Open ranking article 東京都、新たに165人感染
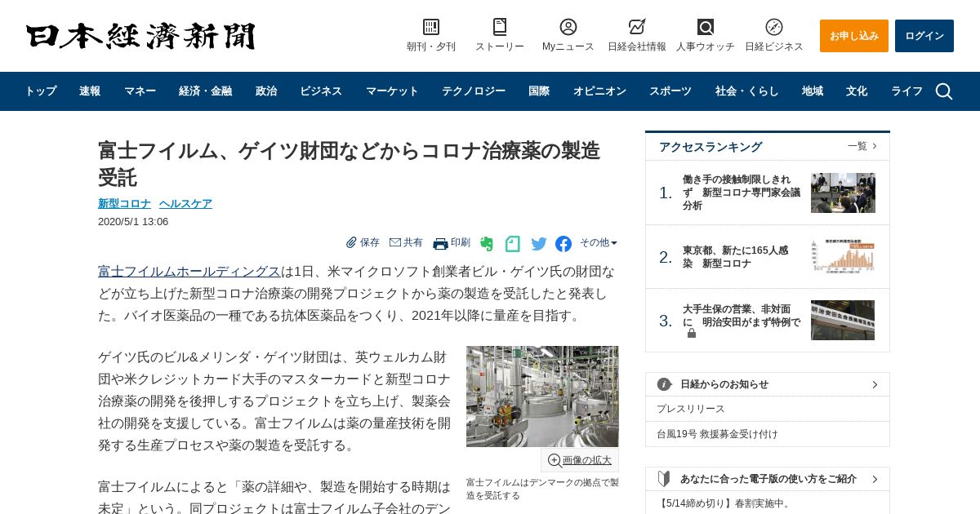 736,257
